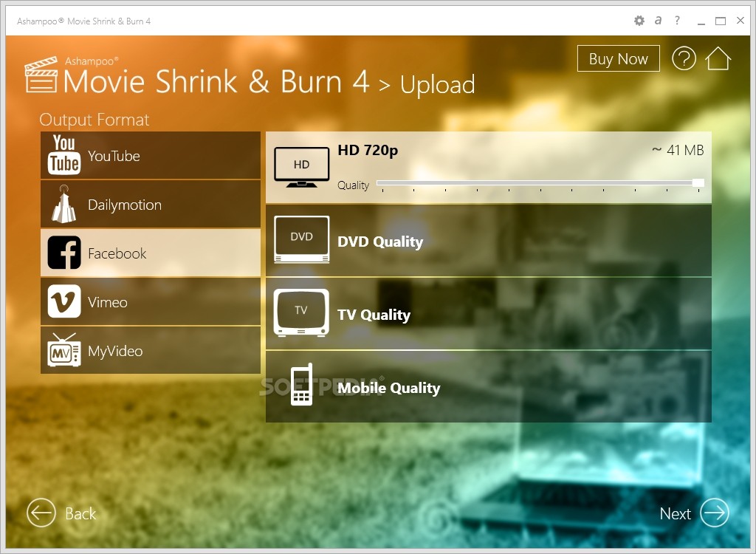Click the DVD player icon
Screen dimensions: 756x554
coord(301,239)
